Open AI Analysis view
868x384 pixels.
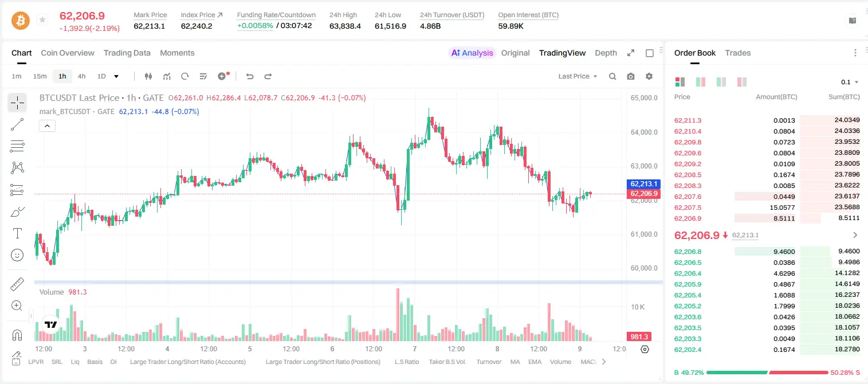click(472, 53)
